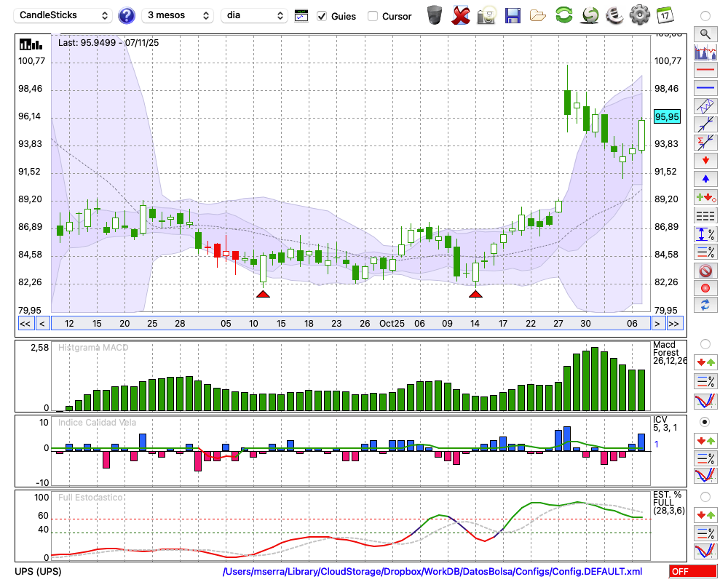Open the CandleSticks chart type dropdown
The width and height of the screenshot is (728, 582).
64,15
